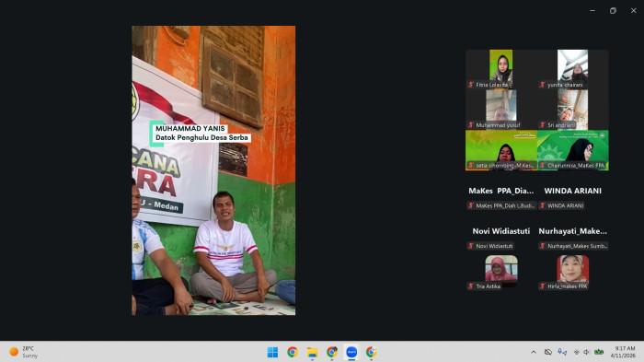Click muted mic icon beside Muhammad yusuf

[471, 125]
